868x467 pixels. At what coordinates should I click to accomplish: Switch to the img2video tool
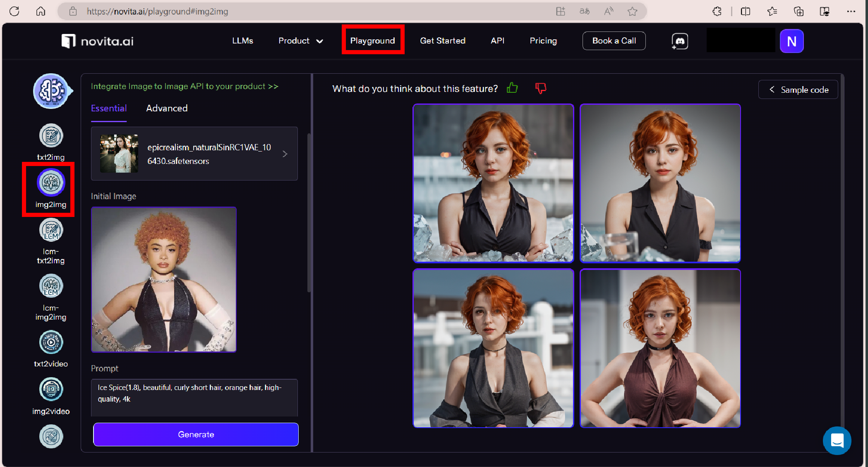pyautogui.click(x=51, y=390)
